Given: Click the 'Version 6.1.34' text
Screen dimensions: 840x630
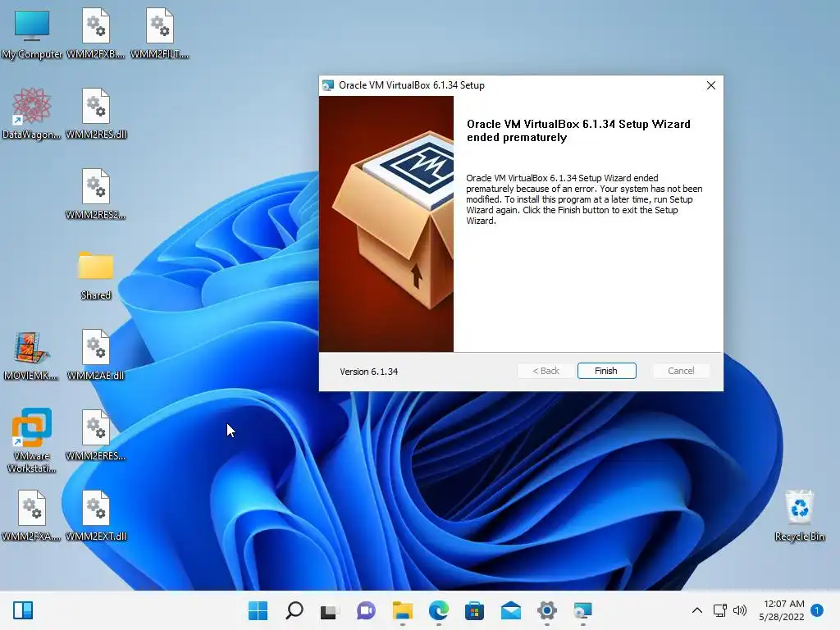Looking at the screenshot, I should pos(368,372).
